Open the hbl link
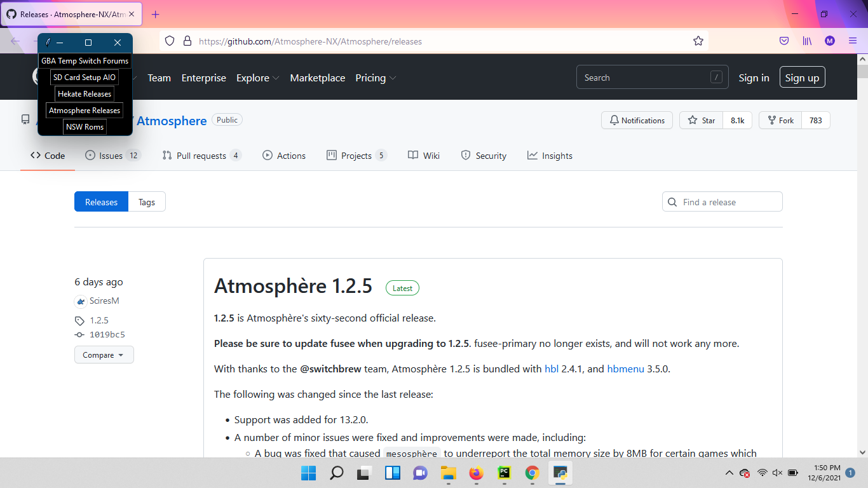 (x=552, y=369)
